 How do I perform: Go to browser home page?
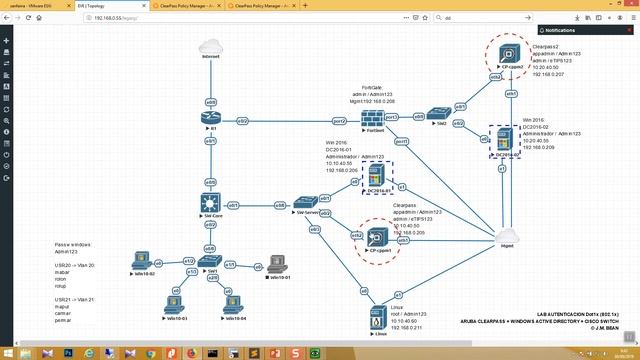39,18
